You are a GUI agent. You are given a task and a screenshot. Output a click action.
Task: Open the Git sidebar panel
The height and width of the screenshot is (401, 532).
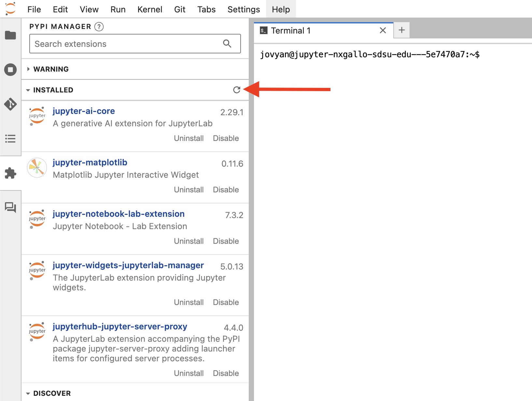(10, 104)
